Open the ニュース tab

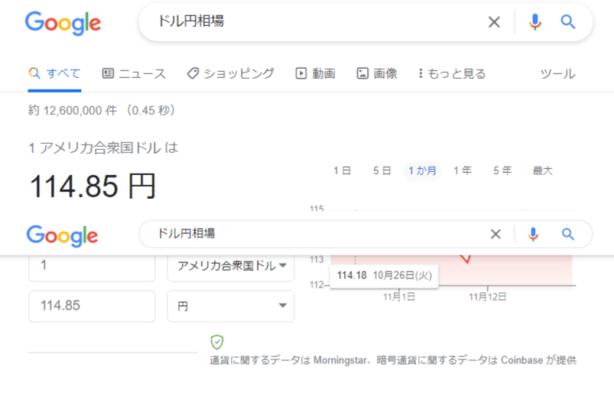pyautogui.click(x=134, y=74)
